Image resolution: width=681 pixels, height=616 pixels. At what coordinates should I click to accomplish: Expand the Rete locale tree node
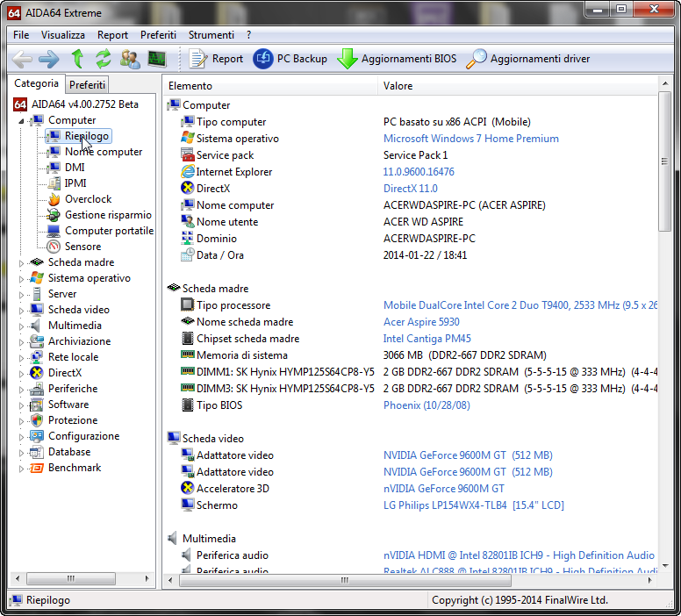(21, 357)
